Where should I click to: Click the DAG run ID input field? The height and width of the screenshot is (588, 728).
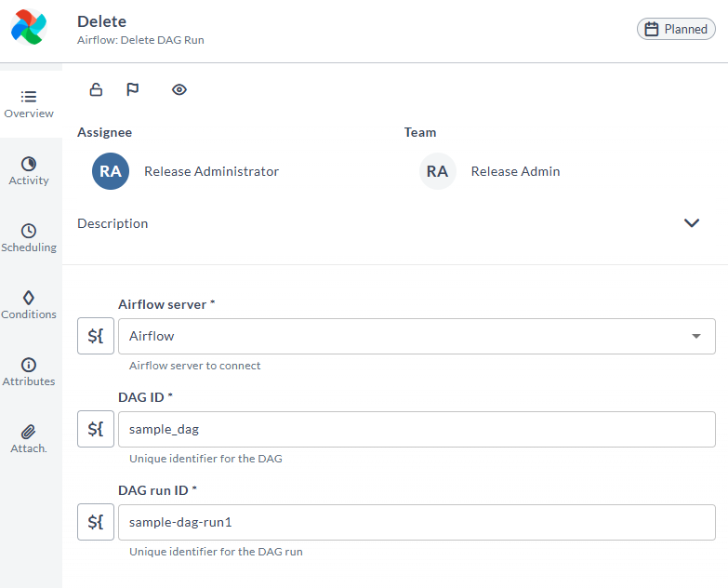417,522
